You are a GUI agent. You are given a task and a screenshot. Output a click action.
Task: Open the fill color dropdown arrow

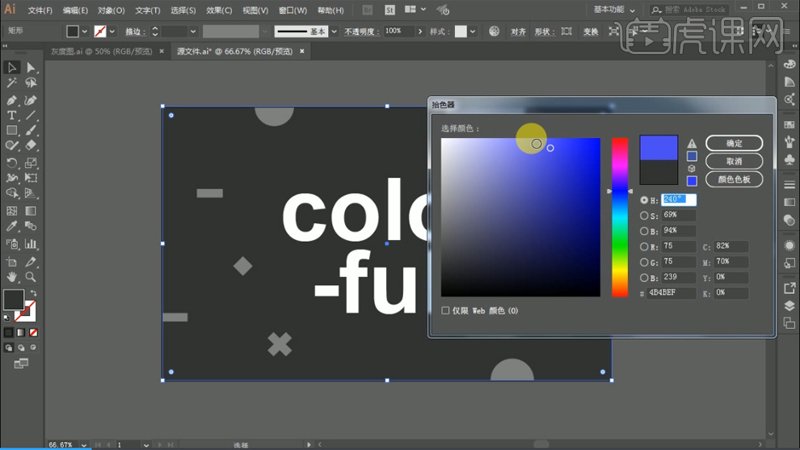click(x=85, y=32)
